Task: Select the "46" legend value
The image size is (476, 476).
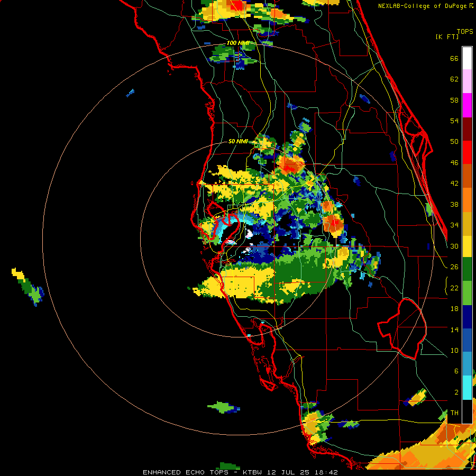Action: pos(454,163)
